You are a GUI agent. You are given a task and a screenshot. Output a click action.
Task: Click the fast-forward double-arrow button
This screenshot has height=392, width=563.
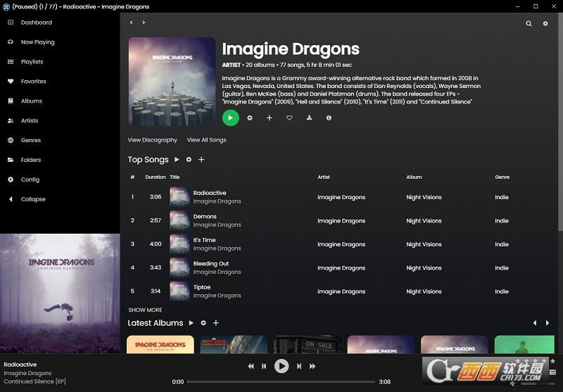click(312, 366)
